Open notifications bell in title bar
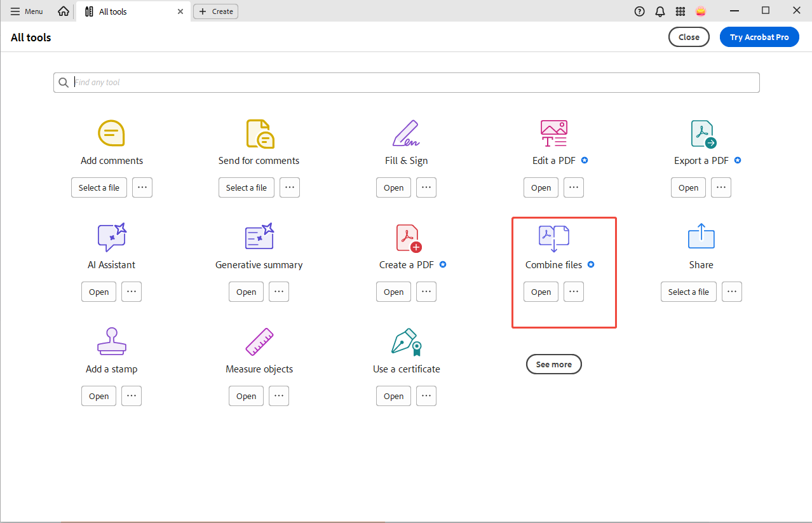Viewport: 812px width, 523px height. (x=660, y=11)
